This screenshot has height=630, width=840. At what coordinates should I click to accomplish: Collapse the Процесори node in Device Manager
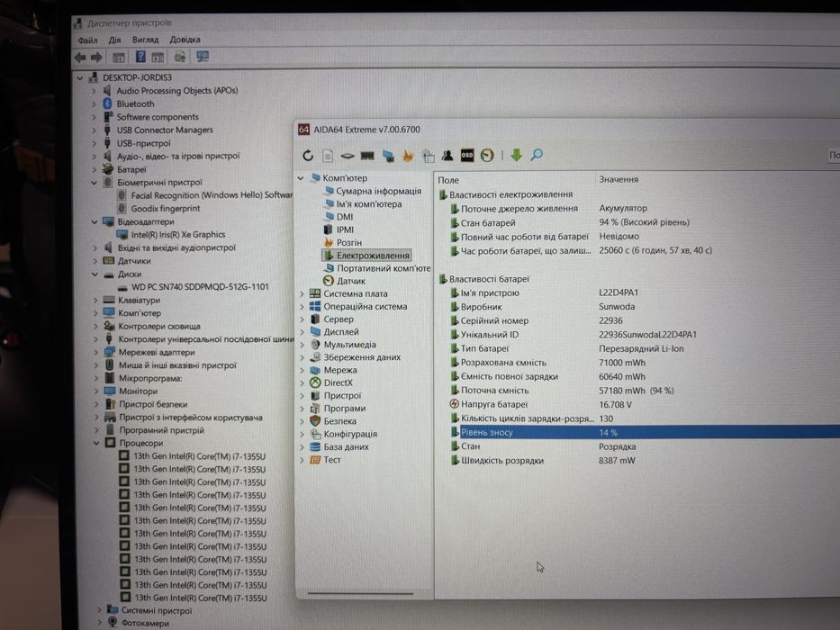point(96,443)
